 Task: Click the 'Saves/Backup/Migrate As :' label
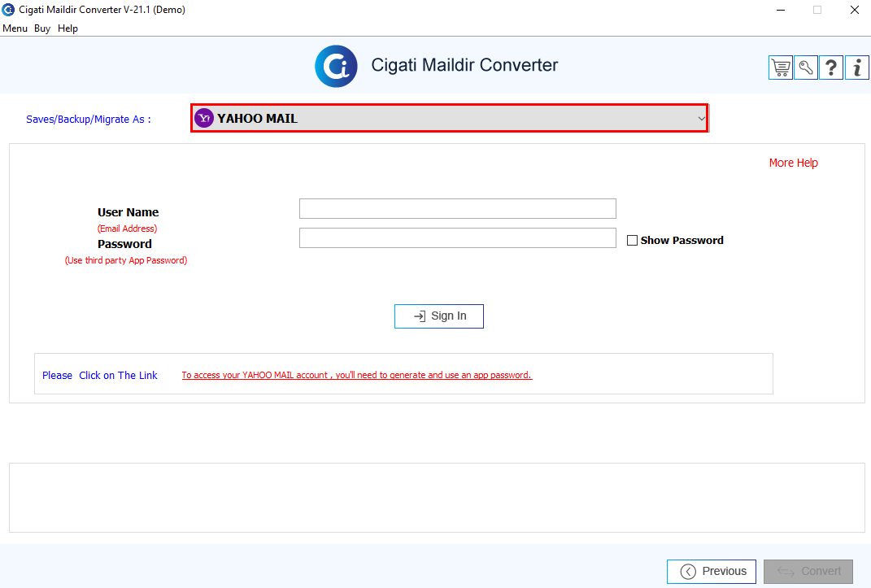pyautogui.click(x=89, y=120)
